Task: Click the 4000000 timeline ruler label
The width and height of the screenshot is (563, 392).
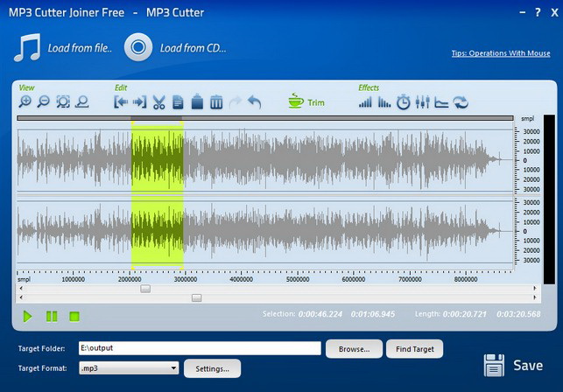Action: coord(242,279)
